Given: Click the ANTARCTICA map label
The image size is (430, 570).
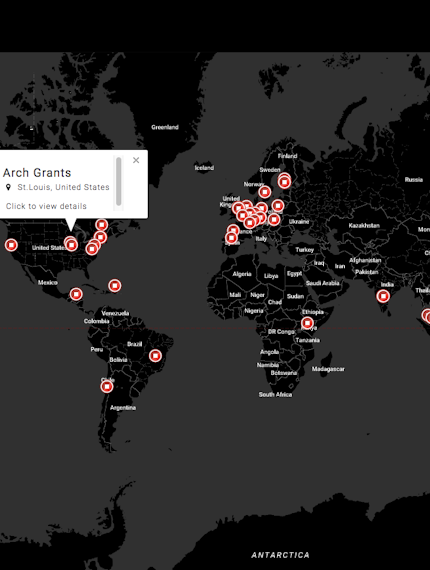Looking at the screenshot, I should (280, 555).
